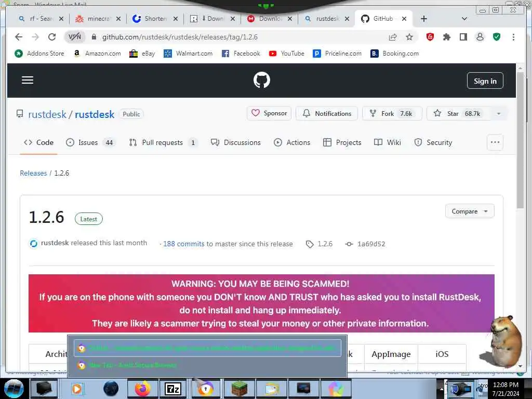
Task: Open the Compare dropdown
Action: tap(470, 211)
